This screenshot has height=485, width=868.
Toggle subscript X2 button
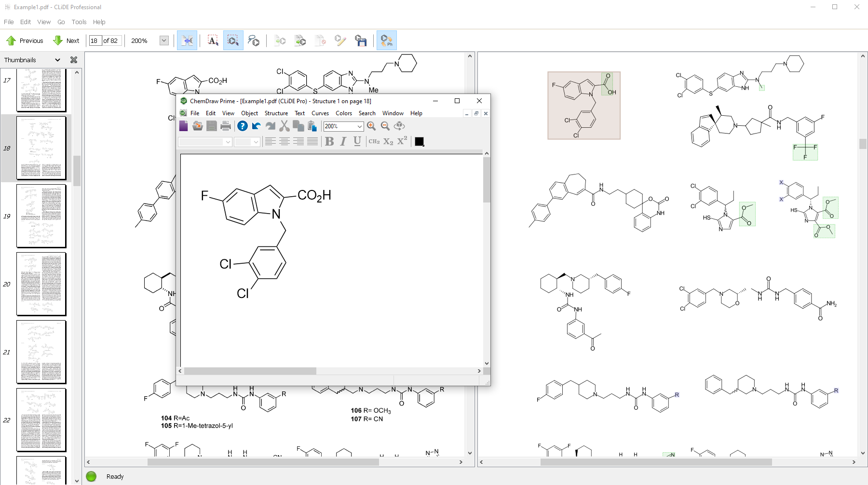pos(388,141)
